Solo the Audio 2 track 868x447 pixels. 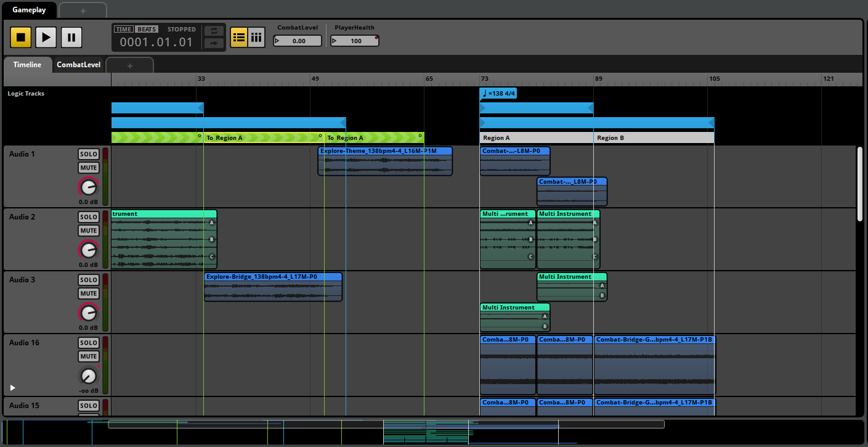(x=89, y=217)
